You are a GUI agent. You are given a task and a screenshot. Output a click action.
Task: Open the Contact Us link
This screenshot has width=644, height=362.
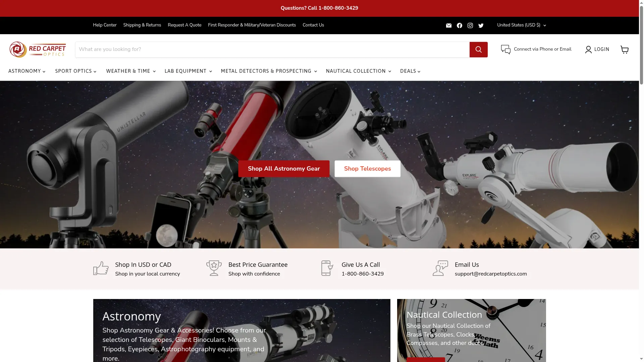313,25
